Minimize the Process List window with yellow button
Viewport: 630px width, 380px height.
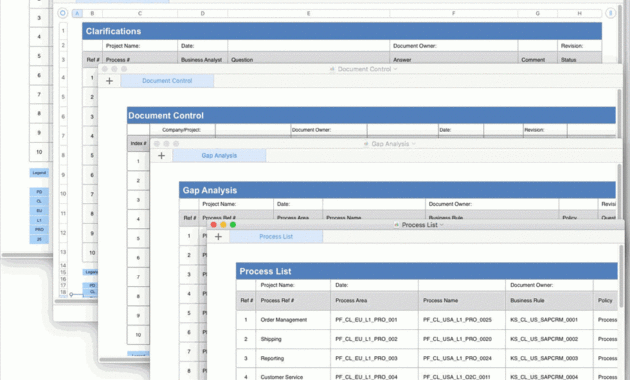click(223, 225)
